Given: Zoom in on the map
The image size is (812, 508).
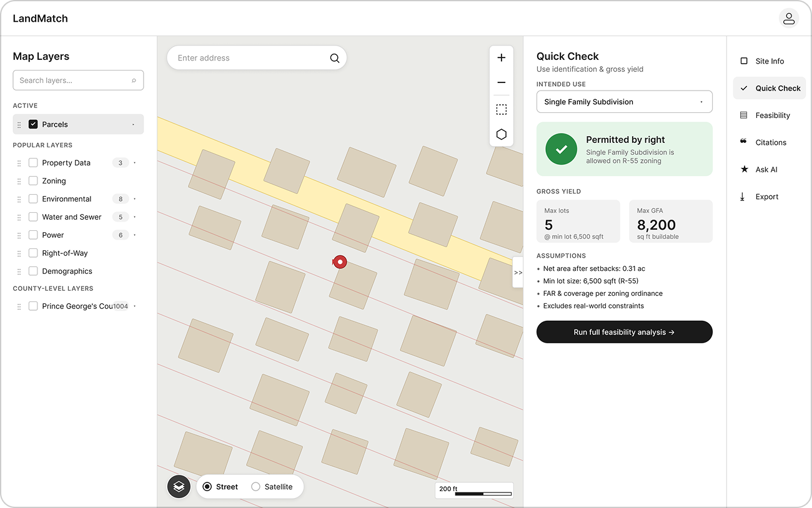Looking at the screenshot, I should [x=501, y=57].
